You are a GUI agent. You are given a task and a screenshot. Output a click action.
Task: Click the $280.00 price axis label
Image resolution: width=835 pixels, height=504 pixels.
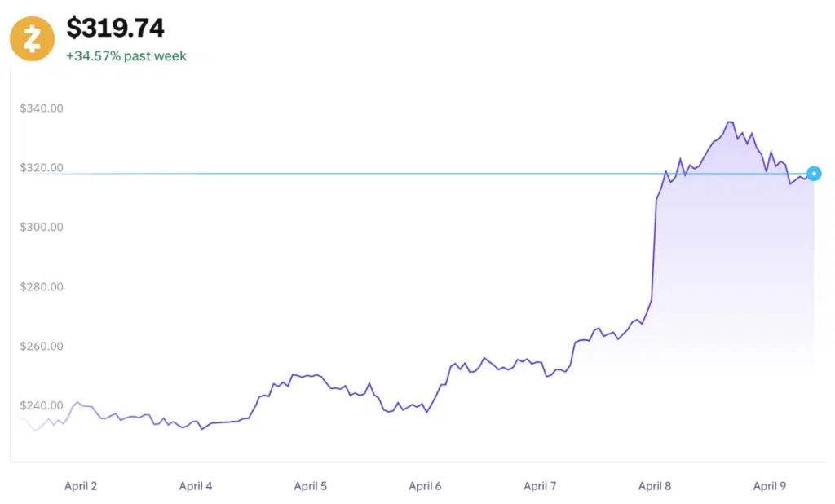(x=42, y=287)
